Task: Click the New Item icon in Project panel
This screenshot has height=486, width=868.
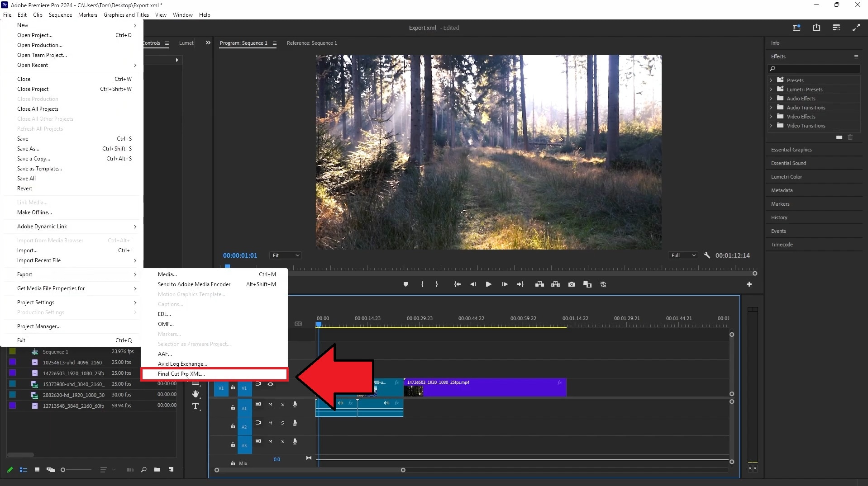Action: pyautogui.click(x=171, y=470)
